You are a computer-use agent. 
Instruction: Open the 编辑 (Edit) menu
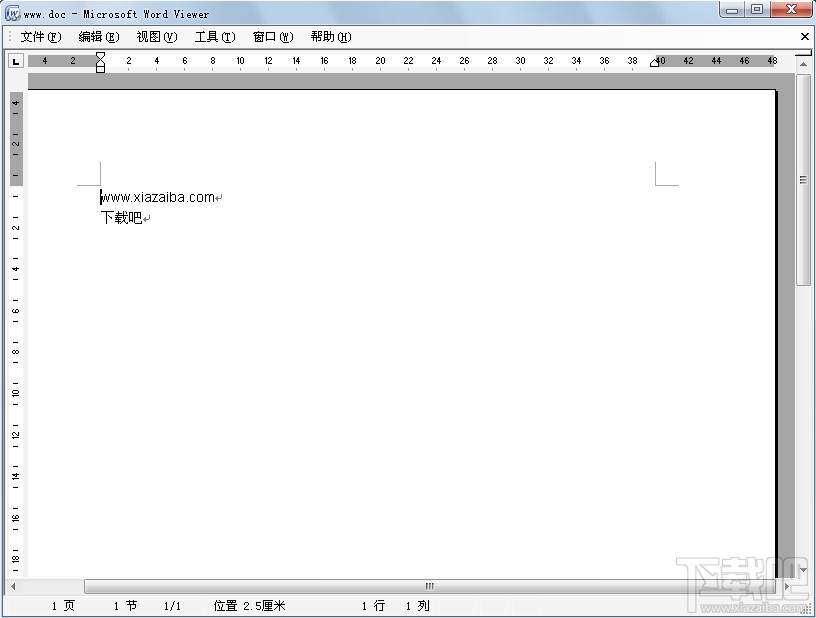click(96, 36)
